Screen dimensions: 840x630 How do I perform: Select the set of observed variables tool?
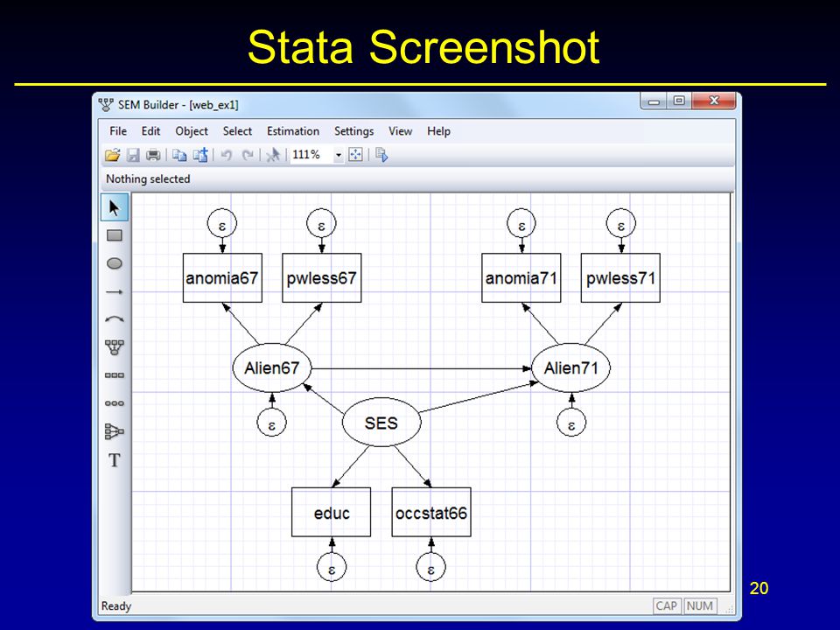coord(114,375)
